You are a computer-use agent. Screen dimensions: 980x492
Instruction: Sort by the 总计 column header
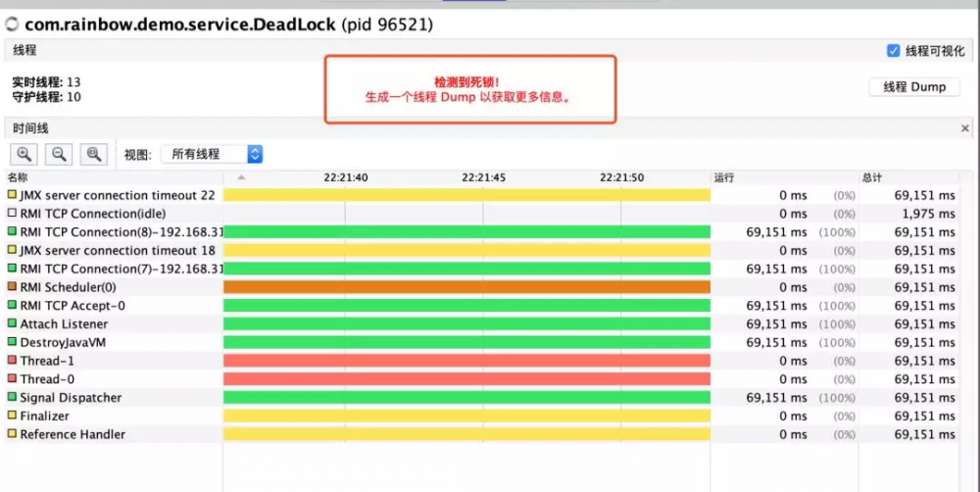tap(872, 177)
